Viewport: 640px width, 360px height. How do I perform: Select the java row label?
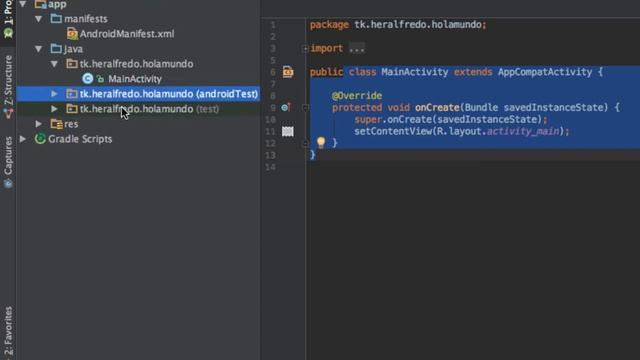(x=73, y=49)
